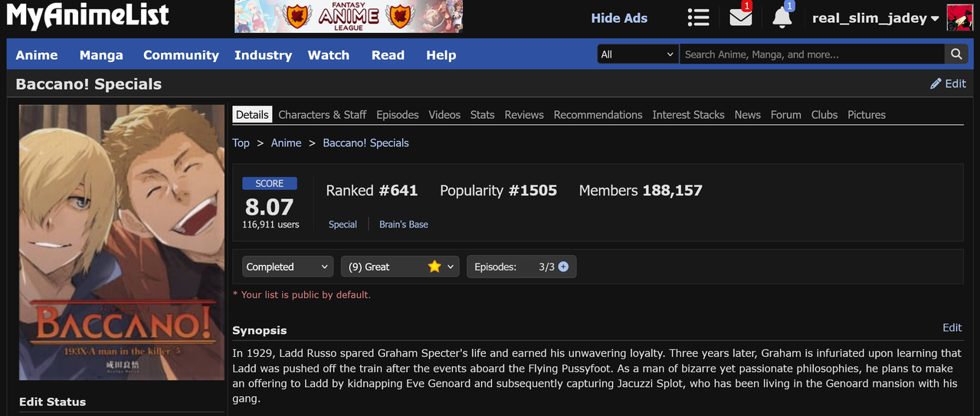This screenshot has width=980, height=416.
Task: Add one episode with plus icon
Action: 564,267
